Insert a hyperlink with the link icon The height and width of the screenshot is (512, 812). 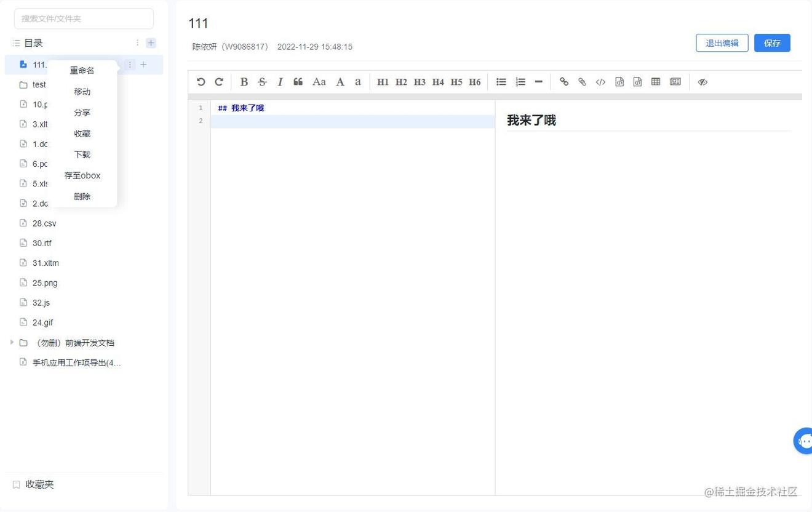pos(563,82)
